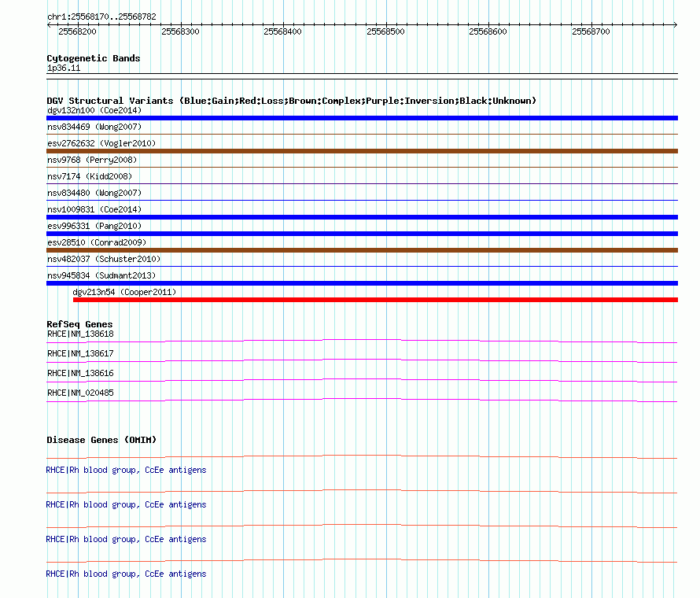Click ruler position 25568200
The image size is (700, 598).
tap(77, 31)
